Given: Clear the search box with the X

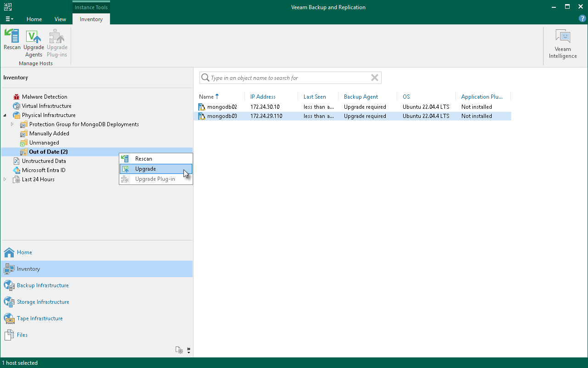Looking at the screenshot, I should 375,78.
